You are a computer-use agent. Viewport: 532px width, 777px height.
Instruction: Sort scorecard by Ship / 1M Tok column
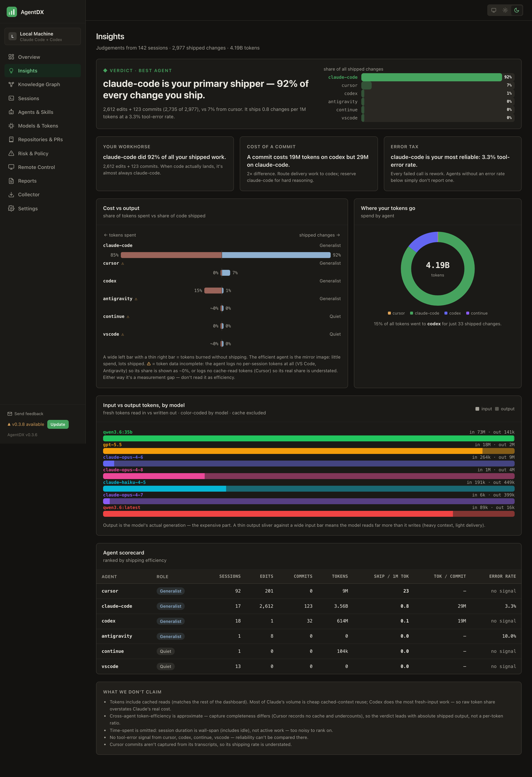pyautogui.click(x=391, y=576)
